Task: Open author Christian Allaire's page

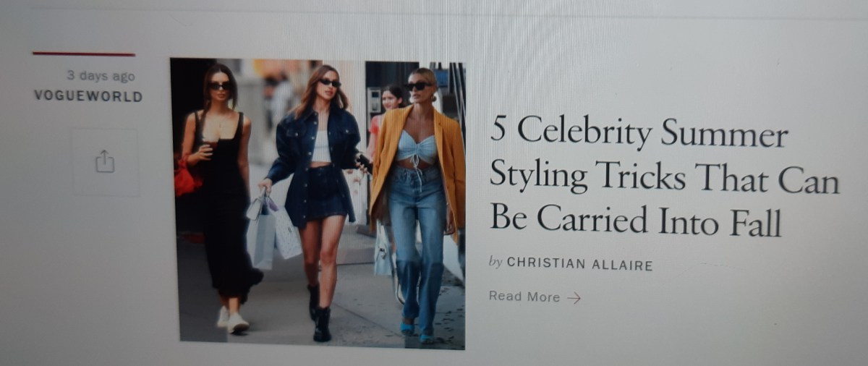Action: click(x=579, y=264)
